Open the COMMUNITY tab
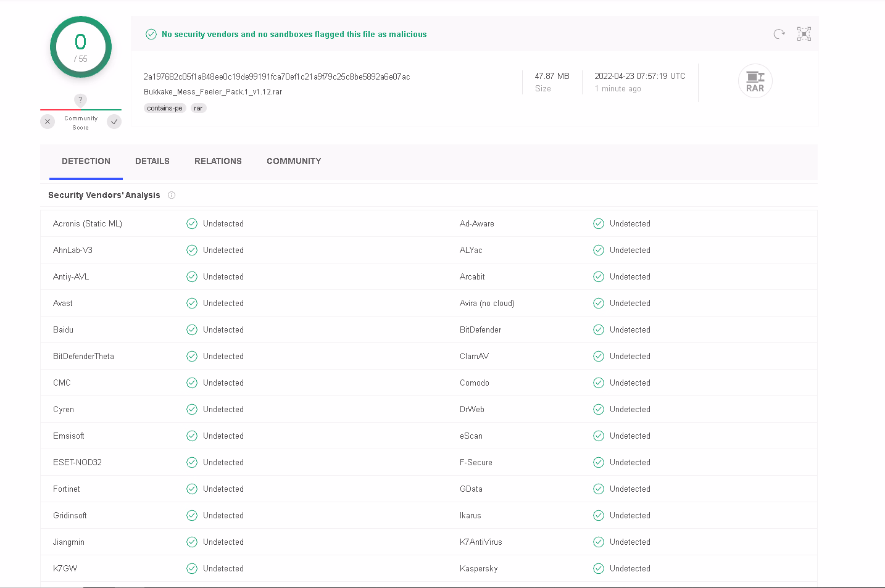This screenshot has height=588, width=885. click(x=294, y=161)
